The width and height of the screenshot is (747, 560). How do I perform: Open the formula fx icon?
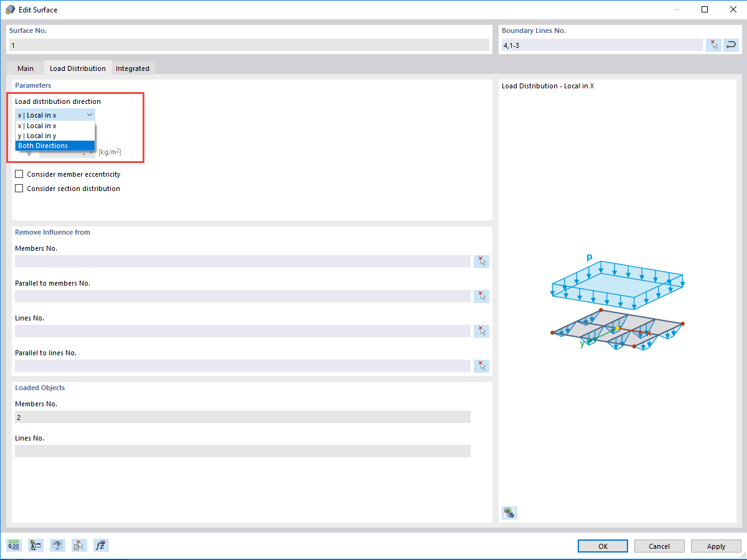click(x=101, y=546)
